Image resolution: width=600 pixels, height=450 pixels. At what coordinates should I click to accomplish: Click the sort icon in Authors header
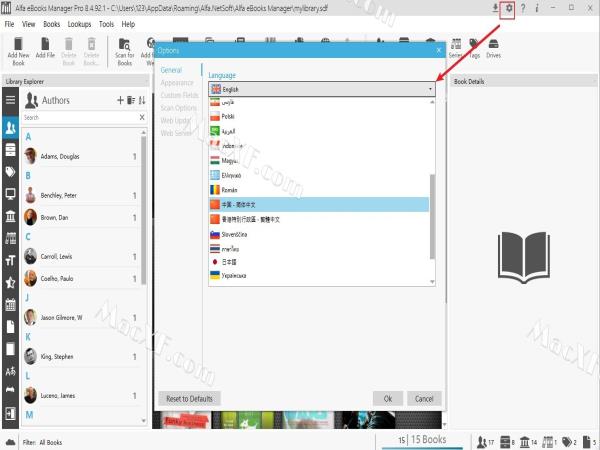pos(141,100)
